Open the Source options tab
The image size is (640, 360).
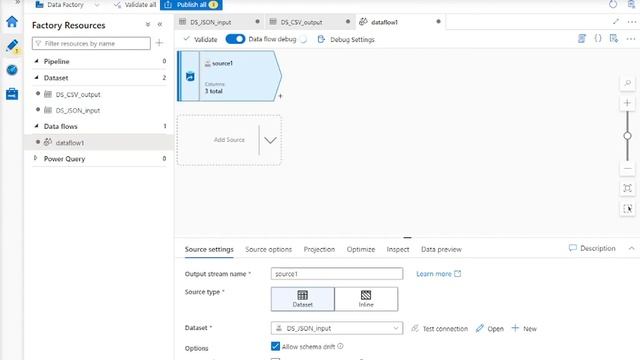pyautogui.click(x=269, y=249)
